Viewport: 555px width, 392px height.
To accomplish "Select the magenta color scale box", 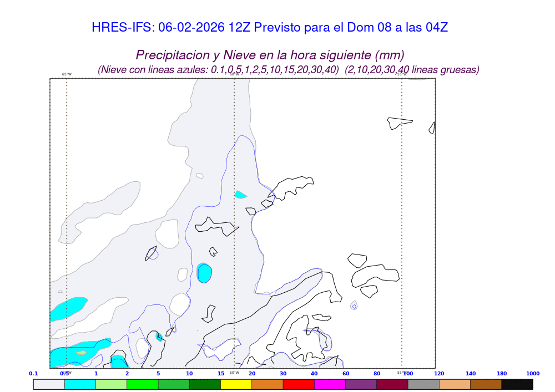I will pyautogui.click(x=330, y=384).
